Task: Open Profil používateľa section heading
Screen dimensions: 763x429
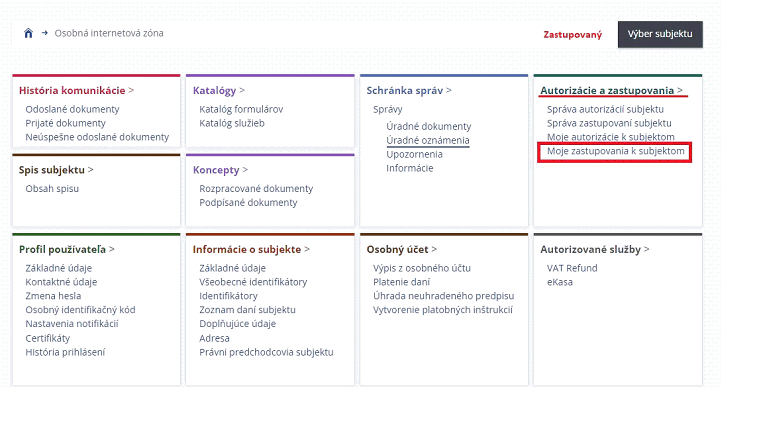Action: point(67,250)
